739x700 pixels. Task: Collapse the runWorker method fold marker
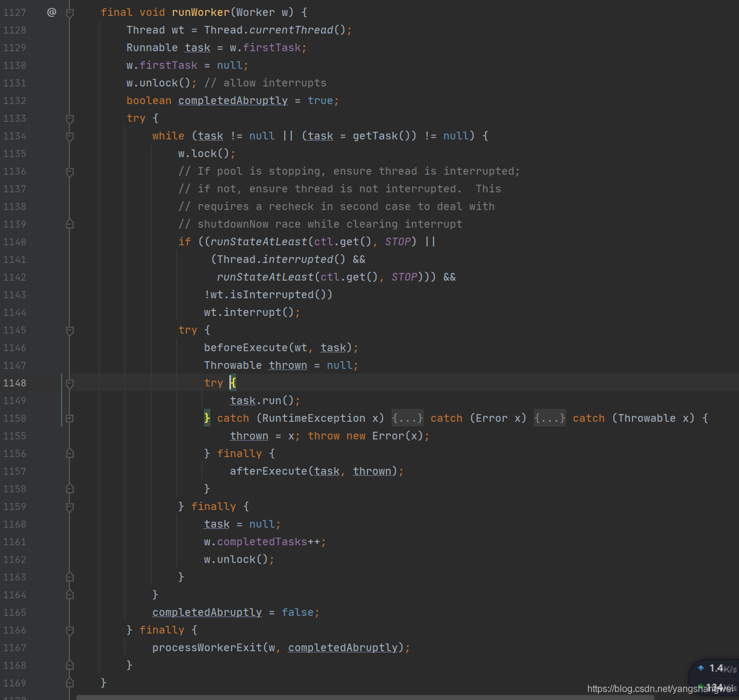pos(69,13)
